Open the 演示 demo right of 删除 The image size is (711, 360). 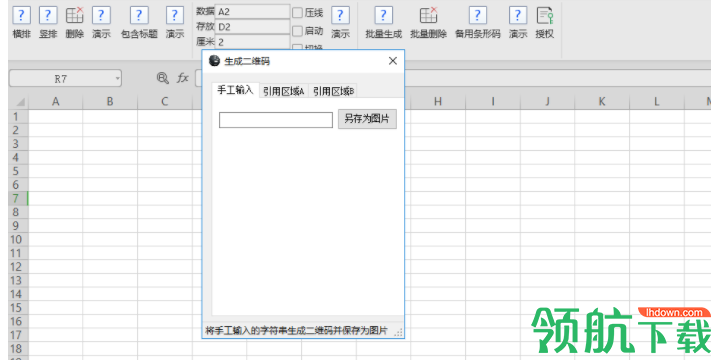coord(101,15)
